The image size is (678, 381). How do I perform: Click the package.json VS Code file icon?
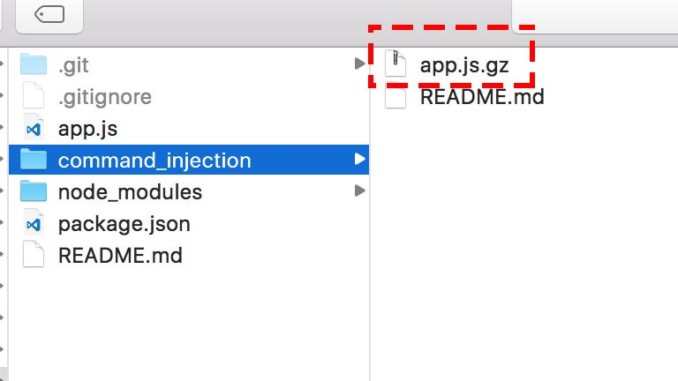33,224
